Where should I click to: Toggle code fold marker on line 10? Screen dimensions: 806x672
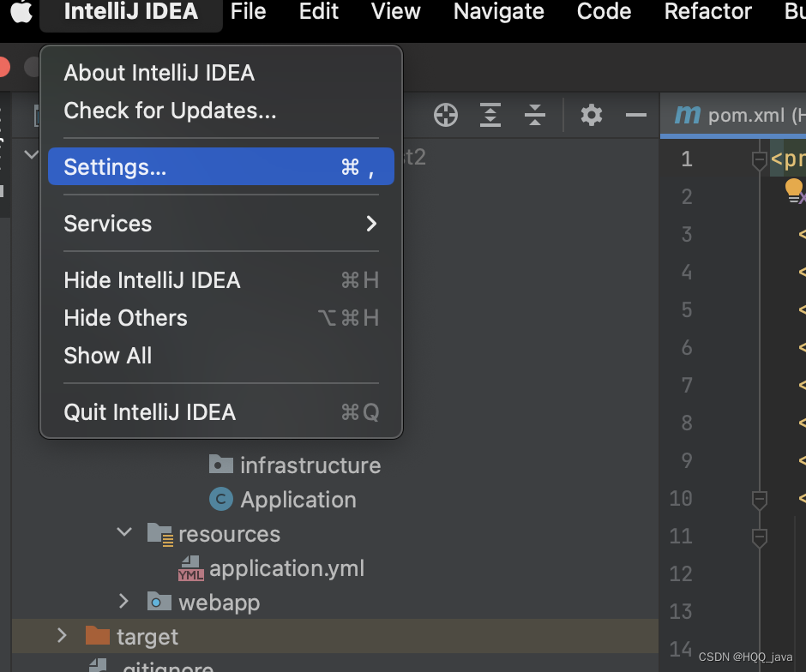[x=759, y=498]
